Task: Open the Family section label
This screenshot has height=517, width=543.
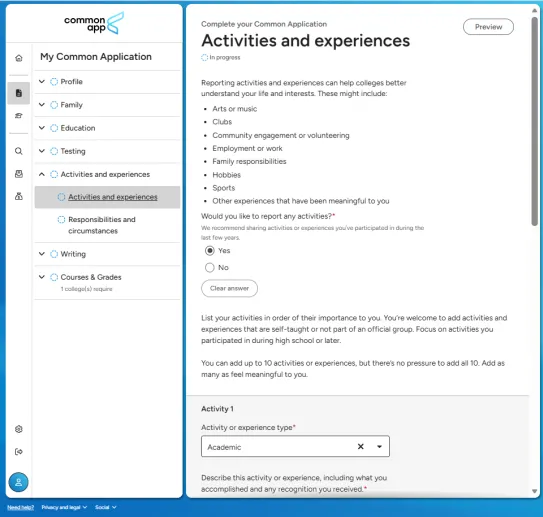Action: tap(72, 105)
